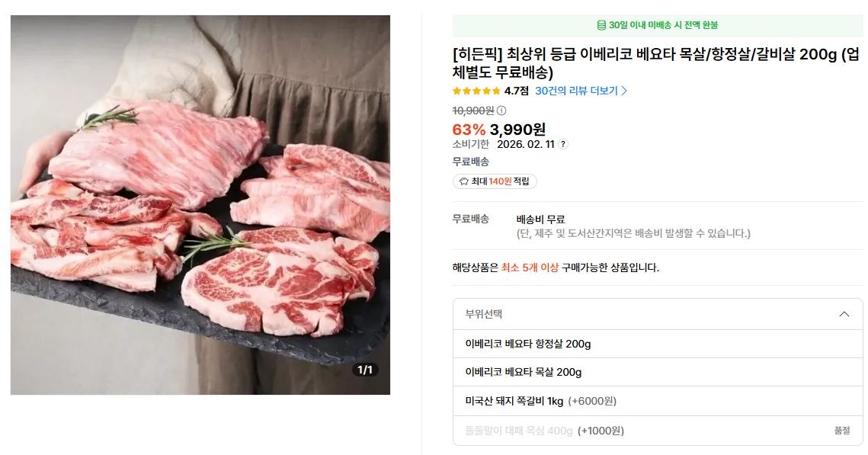The image size is (868, 455).
Task: Click the question mark icon beside 소비기한 date
Action: tap(563, 144)
